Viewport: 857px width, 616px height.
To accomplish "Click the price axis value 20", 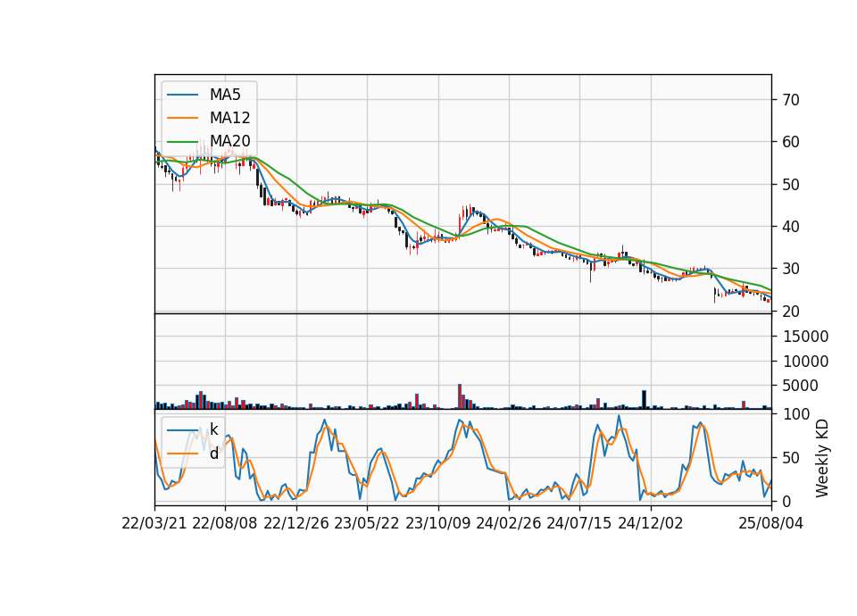I will coord(791,311).
